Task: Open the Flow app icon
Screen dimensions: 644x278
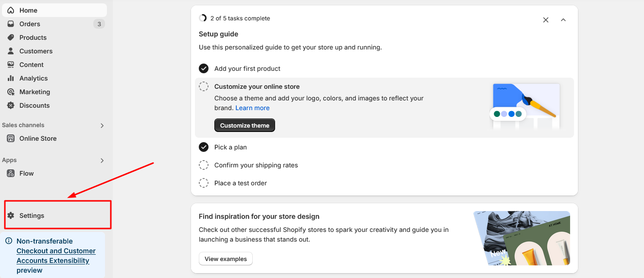Action: point(11,173)
